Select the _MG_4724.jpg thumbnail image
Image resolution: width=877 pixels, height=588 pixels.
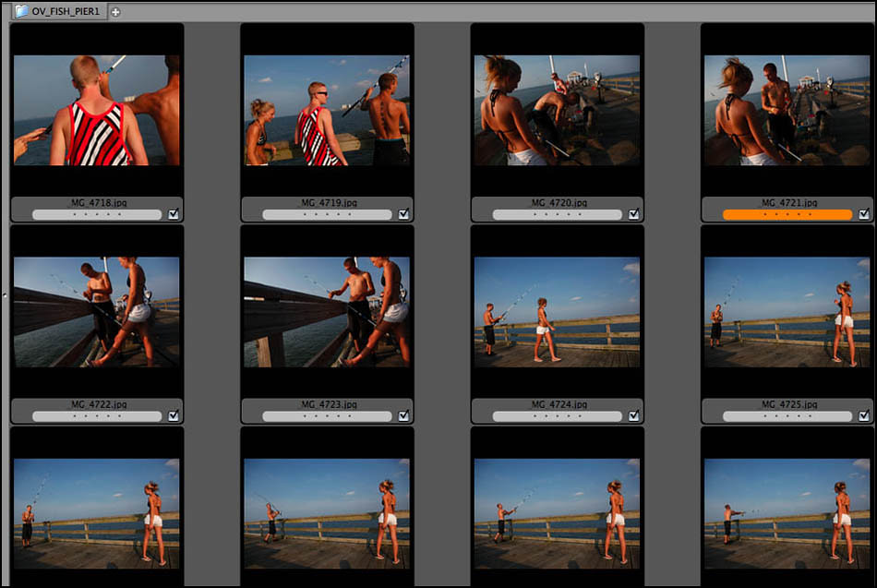point(557,312)
